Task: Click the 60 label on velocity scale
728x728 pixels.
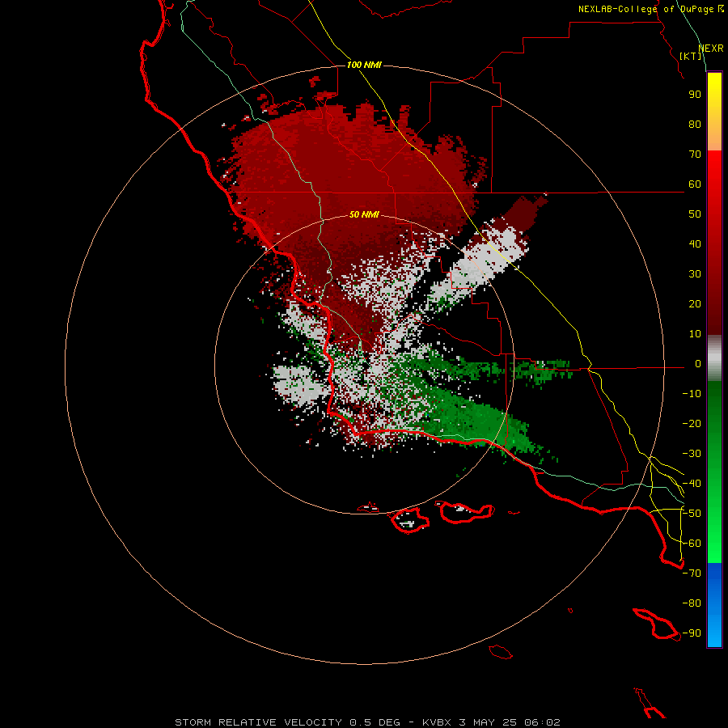Action: coord(695,184)
